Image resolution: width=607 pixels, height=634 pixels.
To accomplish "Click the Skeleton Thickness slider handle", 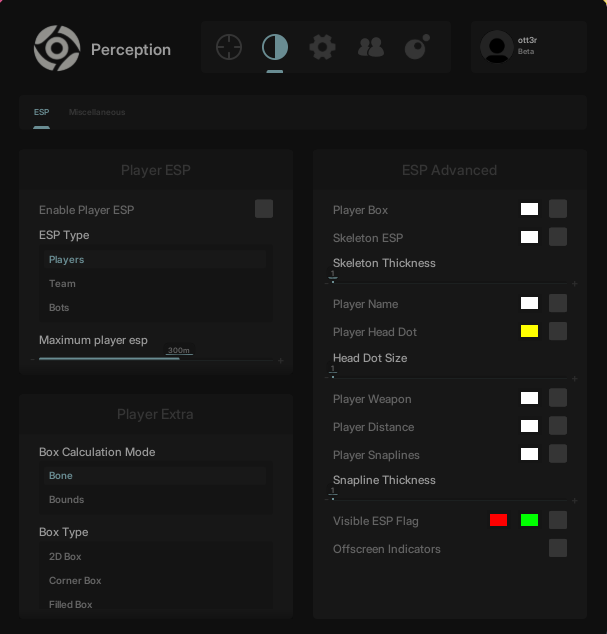I will 333,281.
